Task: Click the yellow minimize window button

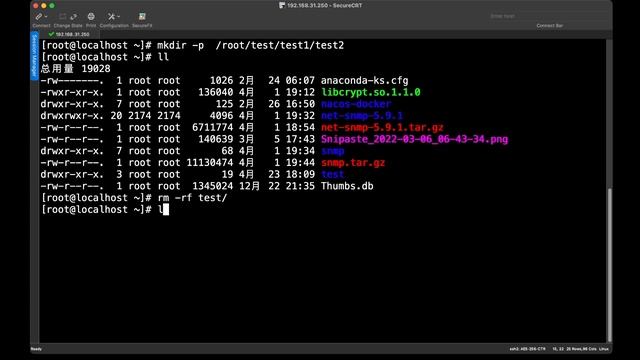Action: point(44,6)
